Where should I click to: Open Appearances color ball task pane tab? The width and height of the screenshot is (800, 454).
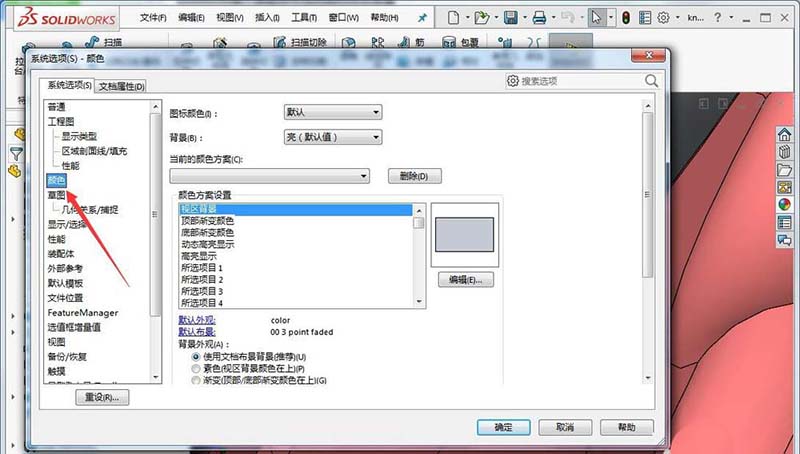tap(784, 205)
